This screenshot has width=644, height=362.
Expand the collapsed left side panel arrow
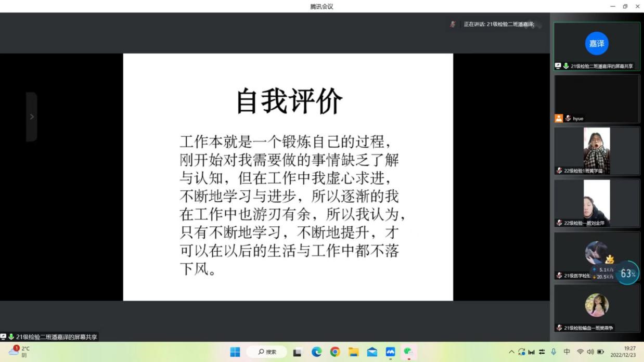coord(32,117)
